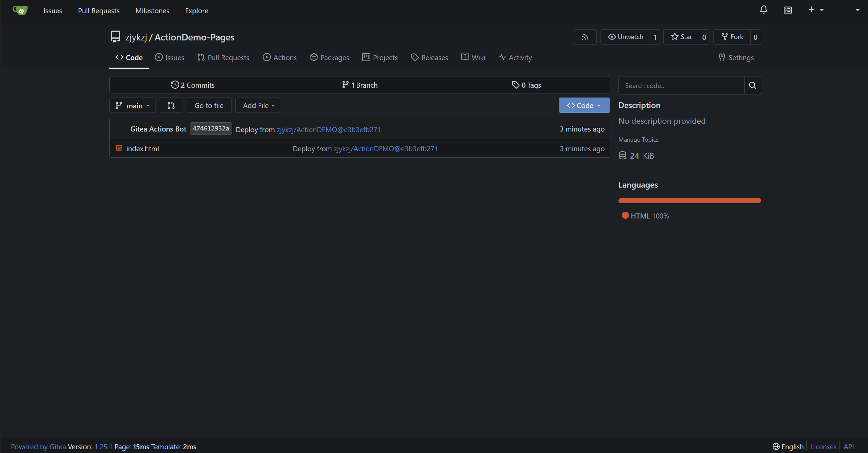Screen dimensions: 868x453
Task: Click the repository icon beside zjykzj
Action: [115, 37]
